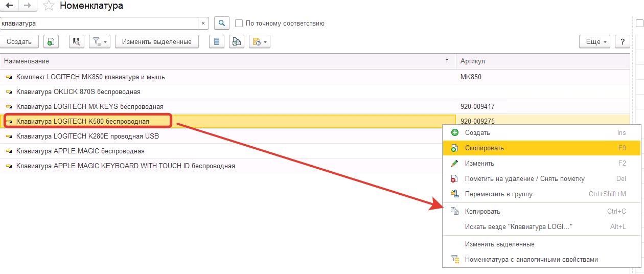The image size is (644, 274).
Task: Open the filter settings dropdown
Action: coord(100,42)
